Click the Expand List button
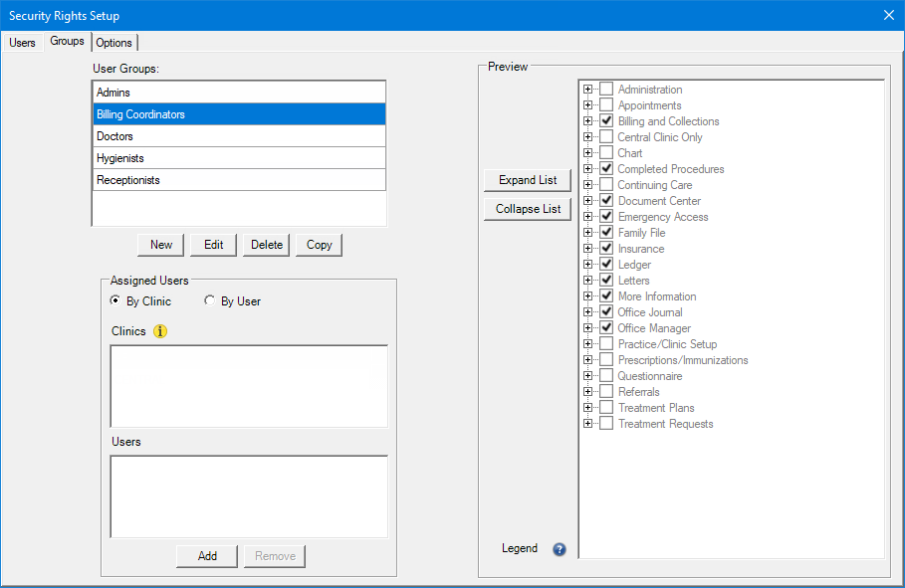 (x=528, y=180)
